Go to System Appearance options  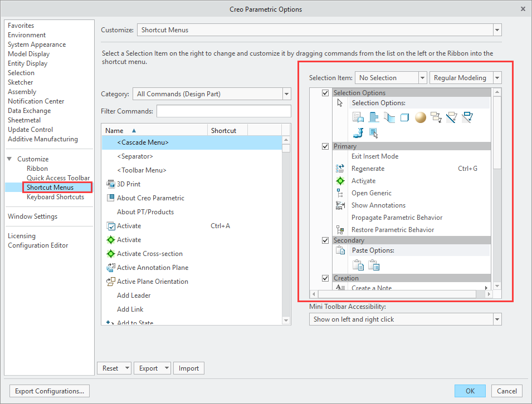tap(37, 45)
